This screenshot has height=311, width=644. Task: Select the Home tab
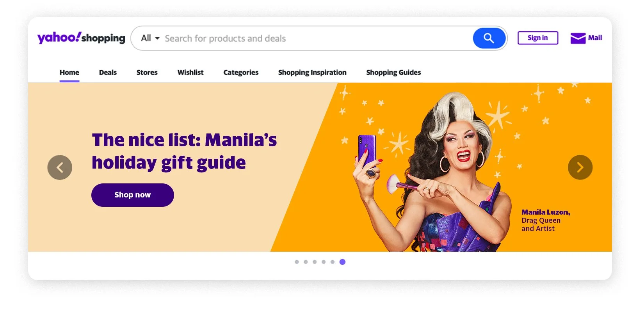pyautogui.click(x=69, y=73)
